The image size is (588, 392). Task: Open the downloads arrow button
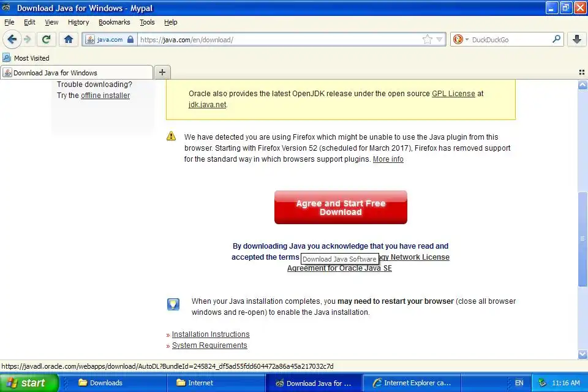point(577,39)
